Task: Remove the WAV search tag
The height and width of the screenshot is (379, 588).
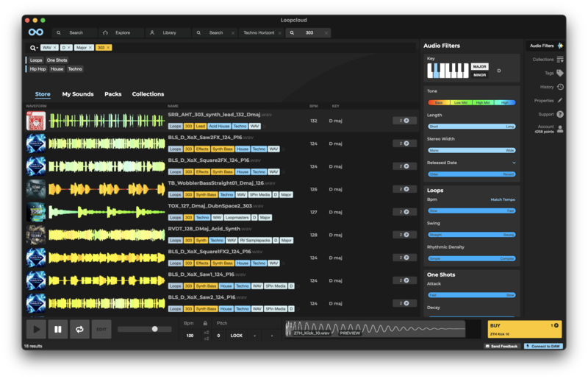Action: pyautogui.click(x=54, y=48)
